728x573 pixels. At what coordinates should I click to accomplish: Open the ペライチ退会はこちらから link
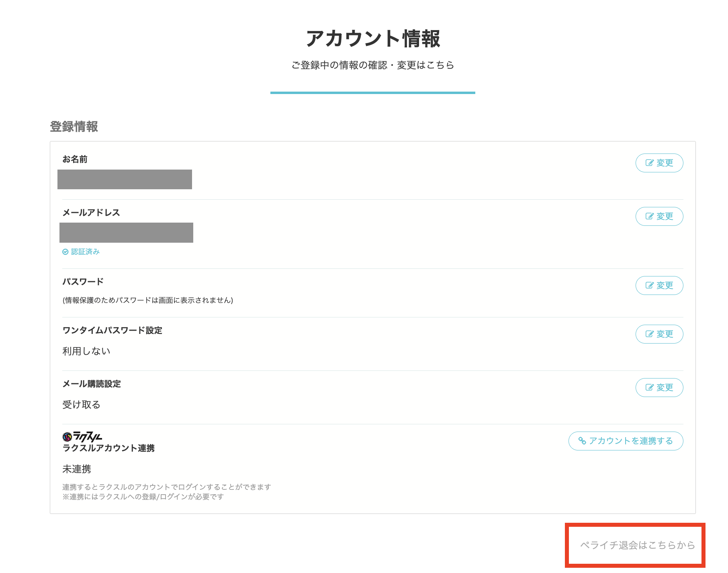tap(637, 545)
